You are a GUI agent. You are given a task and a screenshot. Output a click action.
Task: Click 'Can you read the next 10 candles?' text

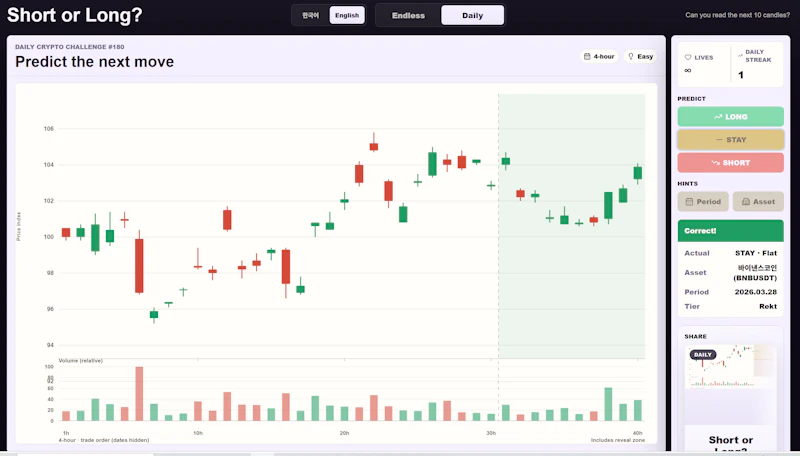(737, 15)
